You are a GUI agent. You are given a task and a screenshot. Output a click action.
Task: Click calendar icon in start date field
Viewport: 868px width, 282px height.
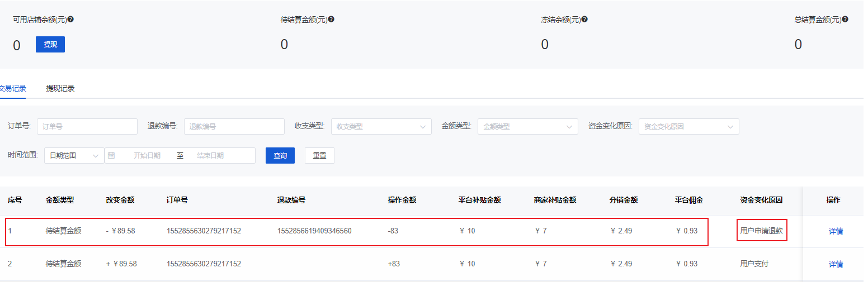(x=111, y=155)
